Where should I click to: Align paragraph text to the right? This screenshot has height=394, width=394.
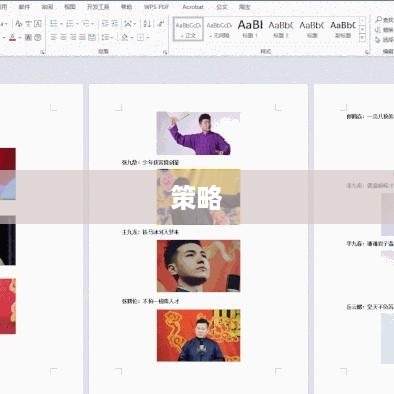[73, 37]
